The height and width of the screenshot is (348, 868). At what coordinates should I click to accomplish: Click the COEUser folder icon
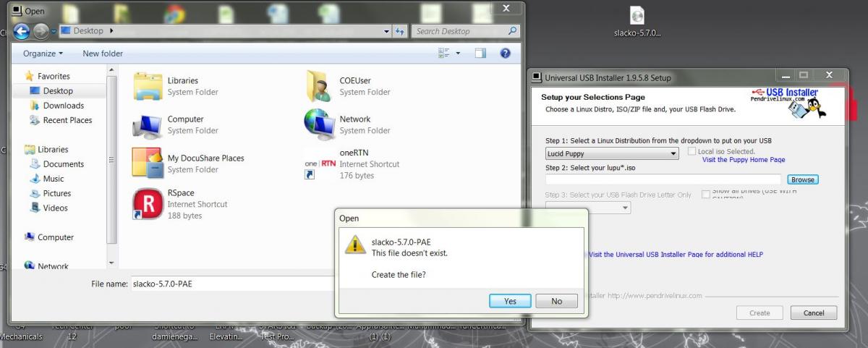[x=319, y=86]
